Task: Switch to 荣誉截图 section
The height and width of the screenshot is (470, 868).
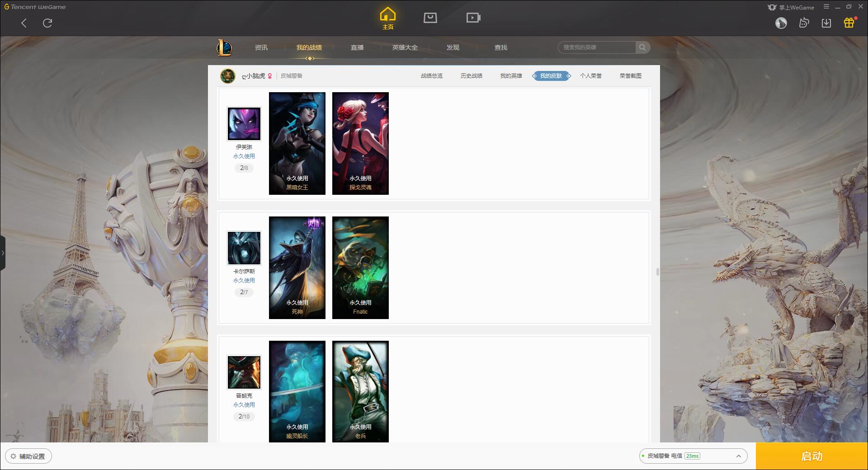Action: point(631,76)
